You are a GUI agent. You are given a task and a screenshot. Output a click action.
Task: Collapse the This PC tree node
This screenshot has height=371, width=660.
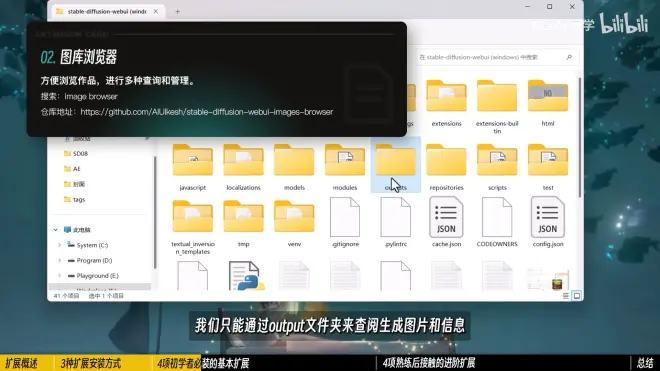pos(56,230)
